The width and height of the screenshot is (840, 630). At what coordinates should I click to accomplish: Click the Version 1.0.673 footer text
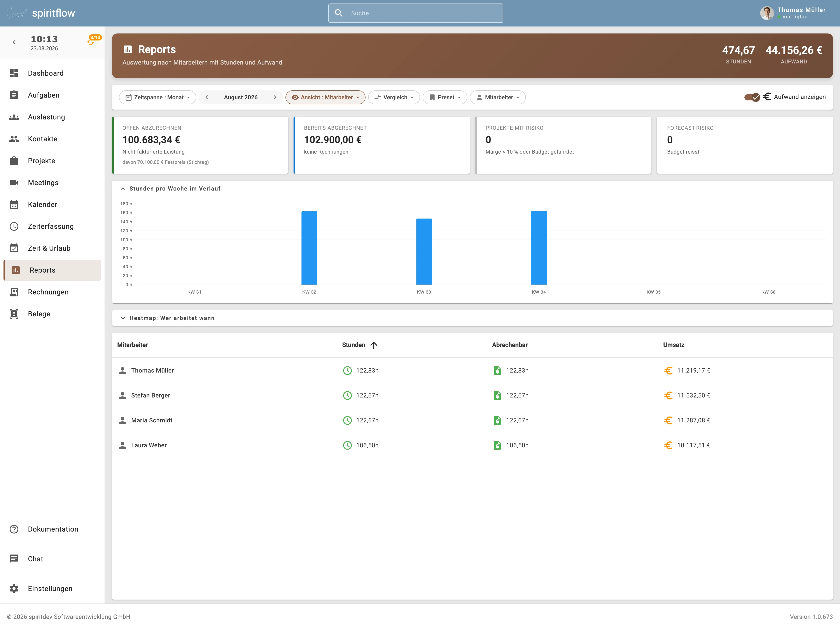point(811,617)
